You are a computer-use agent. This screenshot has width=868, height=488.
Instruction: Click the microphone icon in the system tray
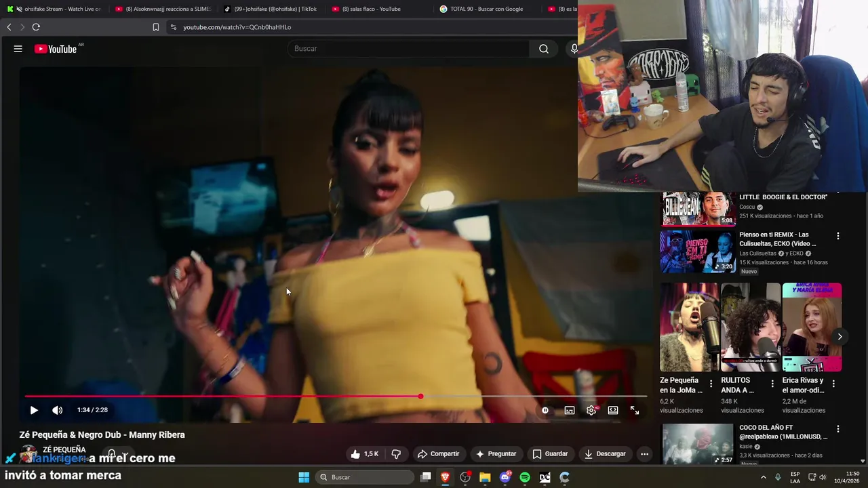(778, 477)
